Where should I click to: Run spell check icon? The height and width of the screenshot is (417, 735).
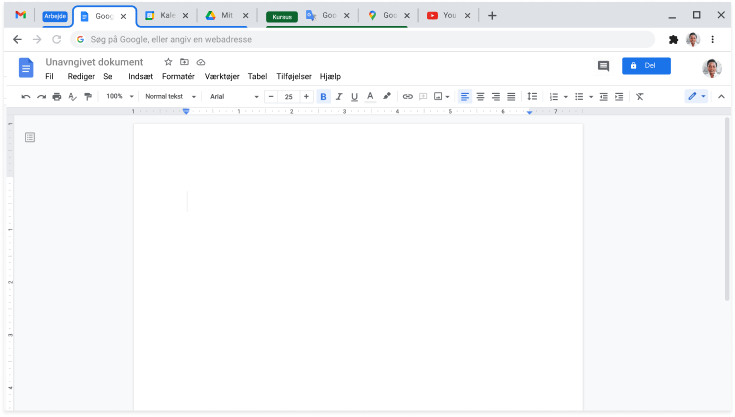click(x=72, y=97)
